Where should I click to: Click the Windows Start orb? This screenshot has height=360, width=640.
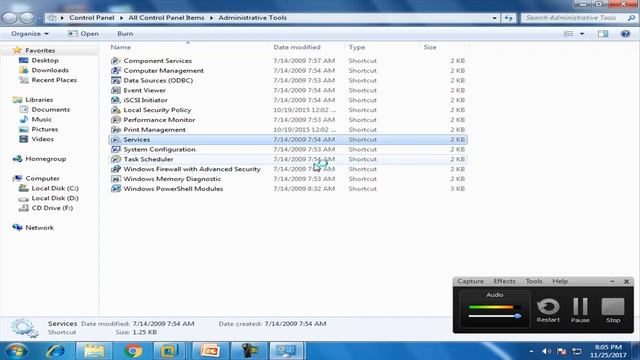point(17,351)
